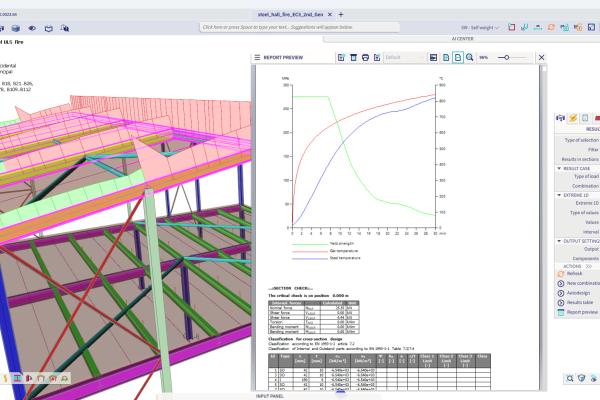Click the orange layers icon in top-right toolbar
Image resolution: width=600 pixels, height=400 pixels.
point(578,27)
